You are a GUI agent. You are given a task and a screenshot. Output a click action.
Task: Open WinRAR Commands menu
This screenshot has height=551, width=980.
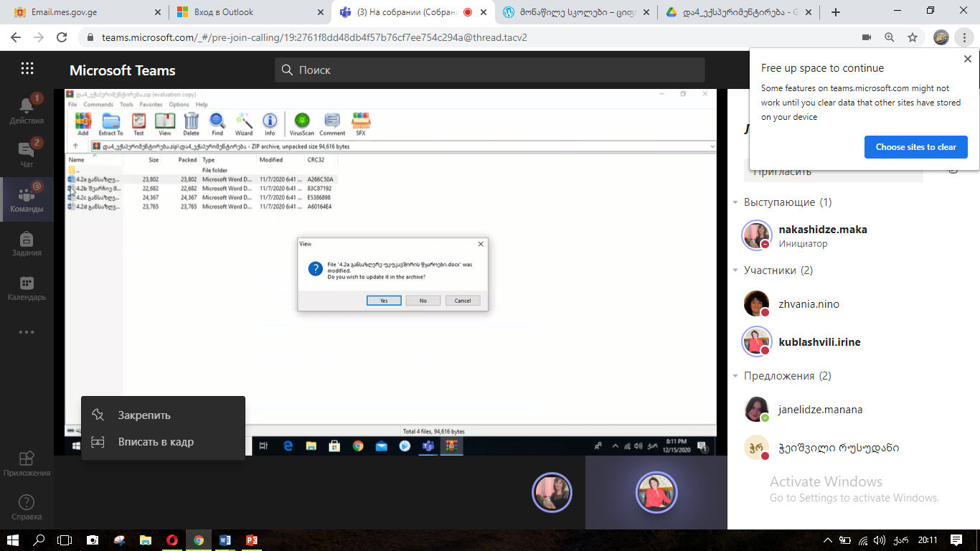[98, 105]
